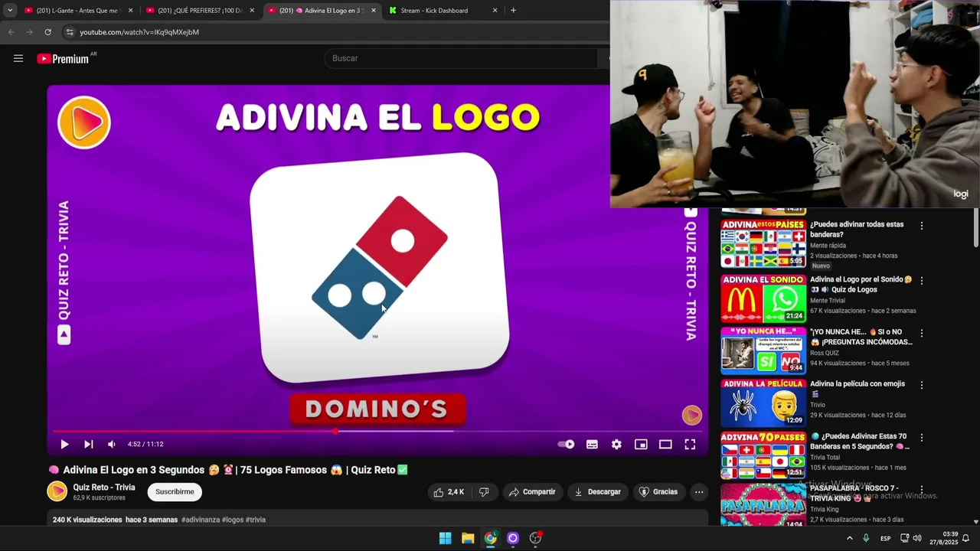Open options menu for PASAPALABRA video
Screen dimensions: 980x551
[922, 490]
